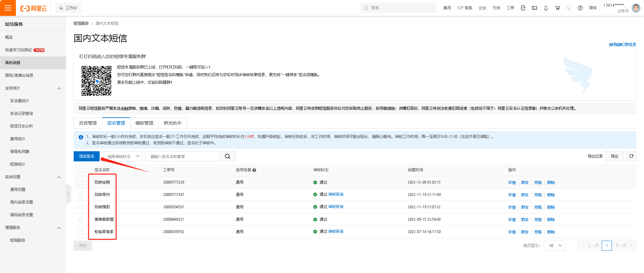Tick the select-all checkbox in table header

click(81, 170)
